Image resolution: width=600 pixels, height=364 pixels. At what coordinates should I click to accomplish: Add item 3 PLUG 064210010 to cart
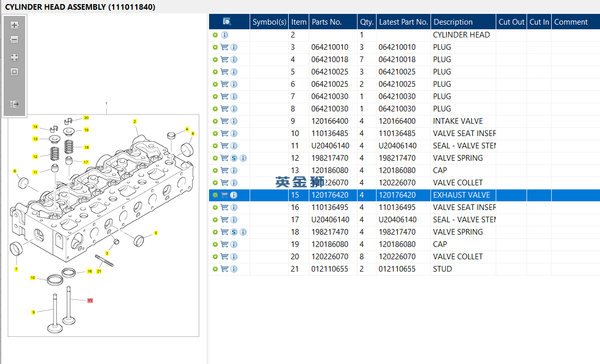click(224, 47)
